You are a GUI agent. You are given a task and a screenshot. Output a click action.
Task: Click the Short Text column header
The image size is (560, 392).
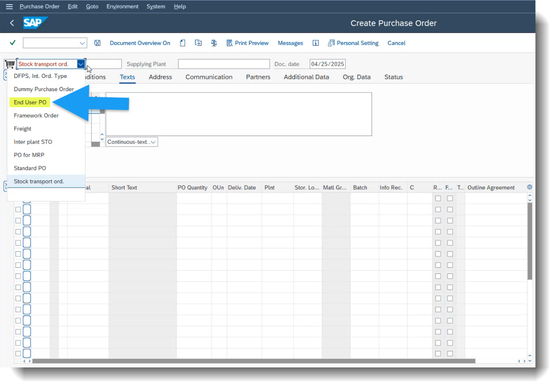tap(143, 187)
